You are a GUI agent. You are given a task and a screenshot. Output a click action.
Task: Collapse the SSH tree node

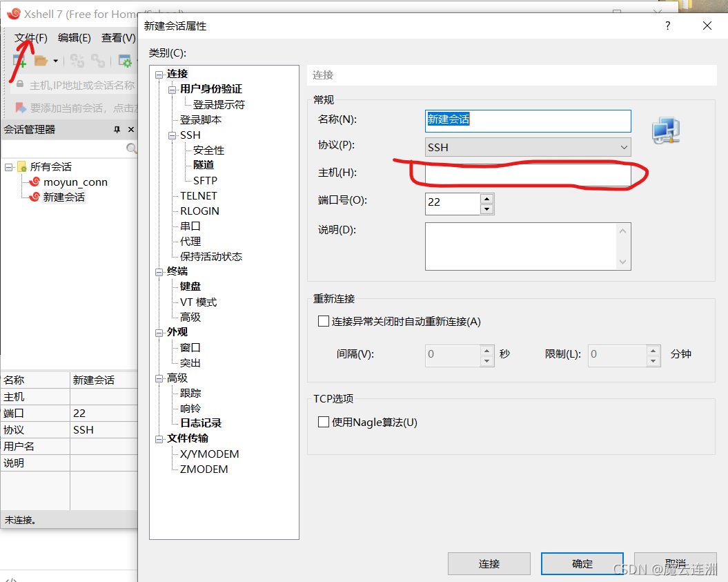pos(173,135)
